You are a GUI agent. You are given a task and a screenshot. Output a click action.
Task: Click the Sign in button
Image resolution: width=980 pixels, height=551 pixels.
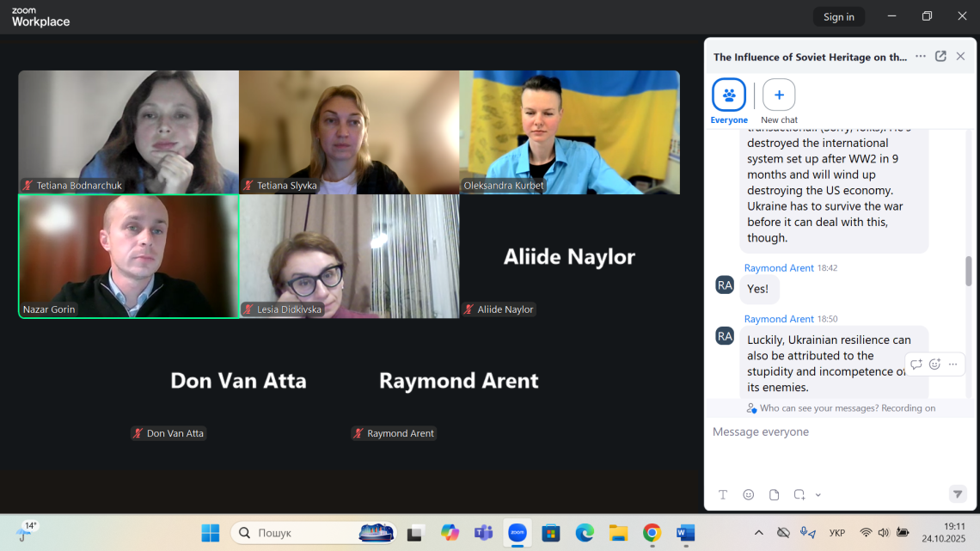pos(838,16)
